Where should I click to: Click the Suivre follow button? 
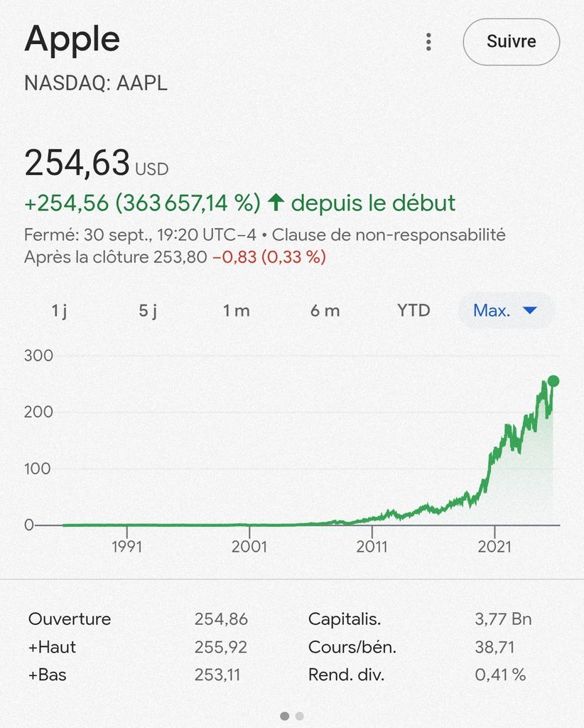511,42
